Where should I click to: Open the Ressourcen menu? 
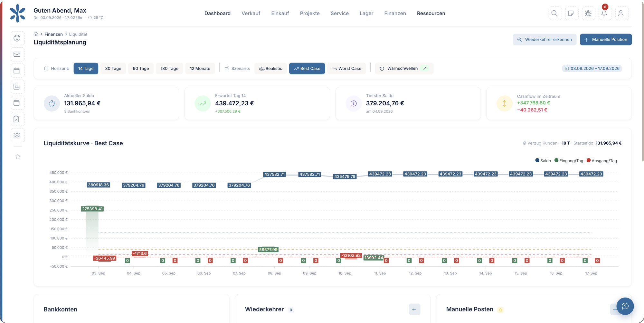tap(431, 13)
